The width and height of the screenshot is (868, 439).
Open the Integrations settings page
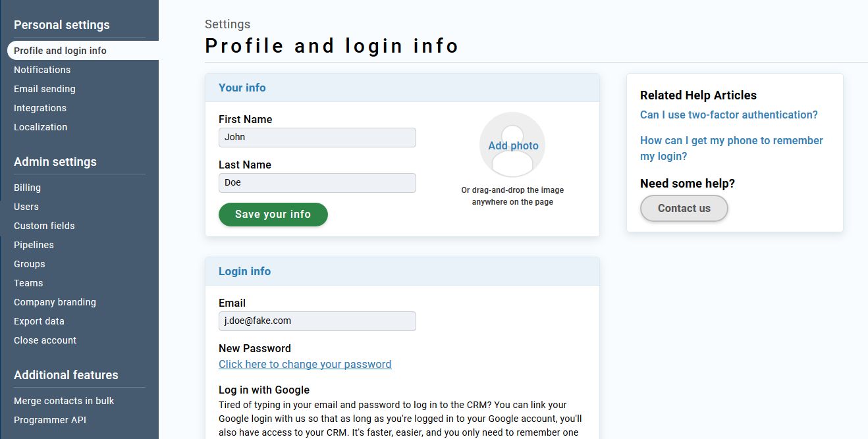(40, 108)
